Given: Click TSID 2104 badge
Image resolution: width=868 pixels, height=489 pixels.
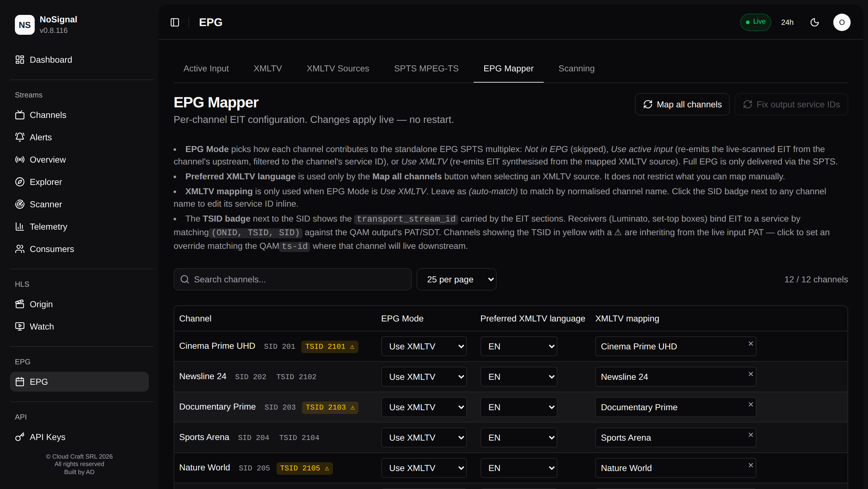Looking at the screenshot, I should tap(299, 438).
